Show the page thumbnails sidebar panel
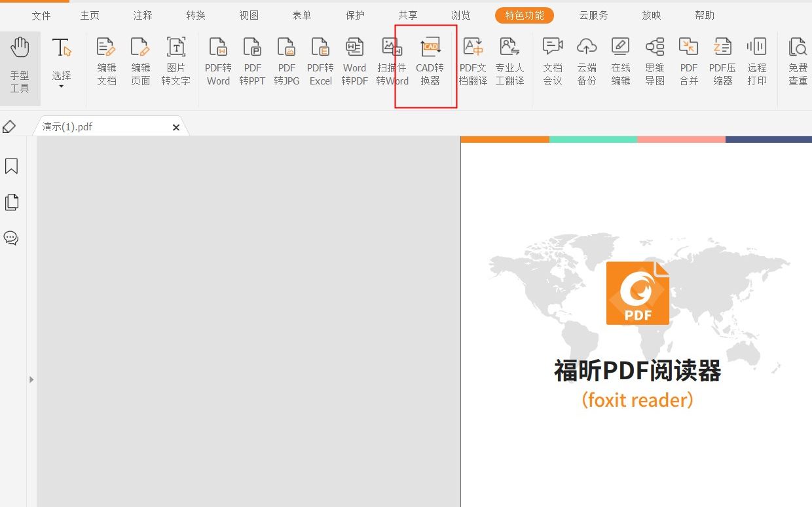The height and width of the screenshot is (507, 812). pyautogui.click(x=11, y=202)
